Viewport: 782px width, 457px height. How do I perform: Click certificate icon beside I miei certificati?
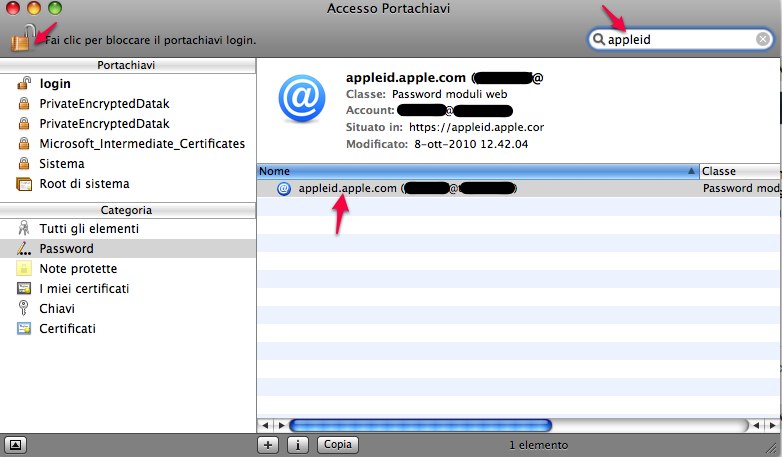23,288
